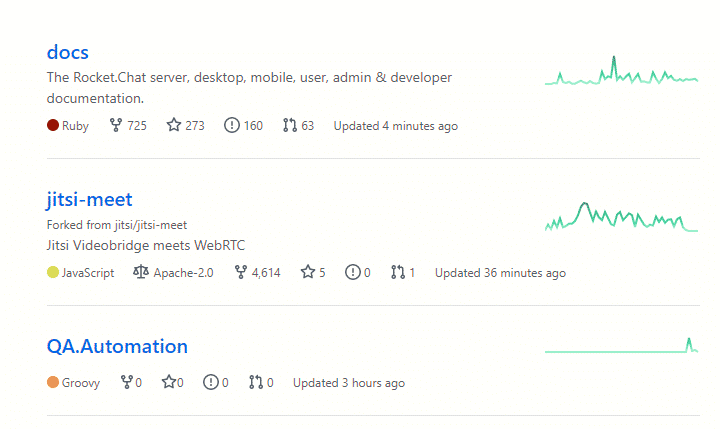Click the issues icon in jitsi-meet row
720x429 pixels.
pyautogui.click(x=353, y=272)
